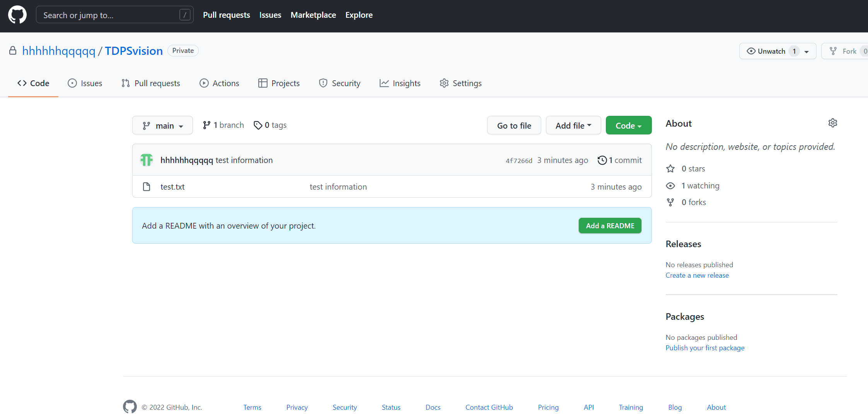The height and width of the screenshot is (414, 868).
Task: Click the 4f7266d commit hash
Action: coord(519,161)
